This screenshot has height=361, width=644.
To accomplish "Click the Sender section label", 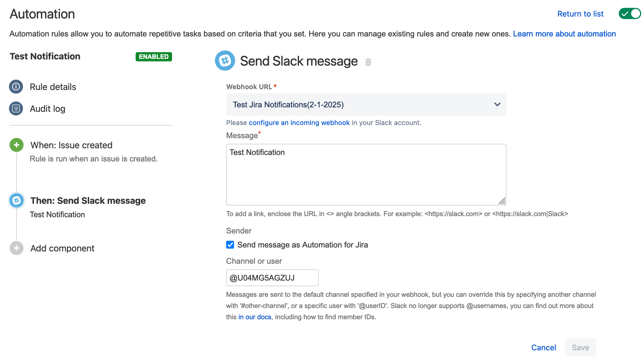I will click(x=239, y=231).
